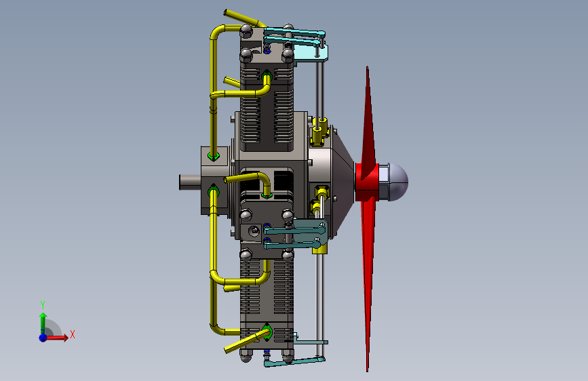The width and height of the screenshot is (588, 381).
Task: Select the light cyan rocker bracket on top cylinder
Action: coord(311,53)
